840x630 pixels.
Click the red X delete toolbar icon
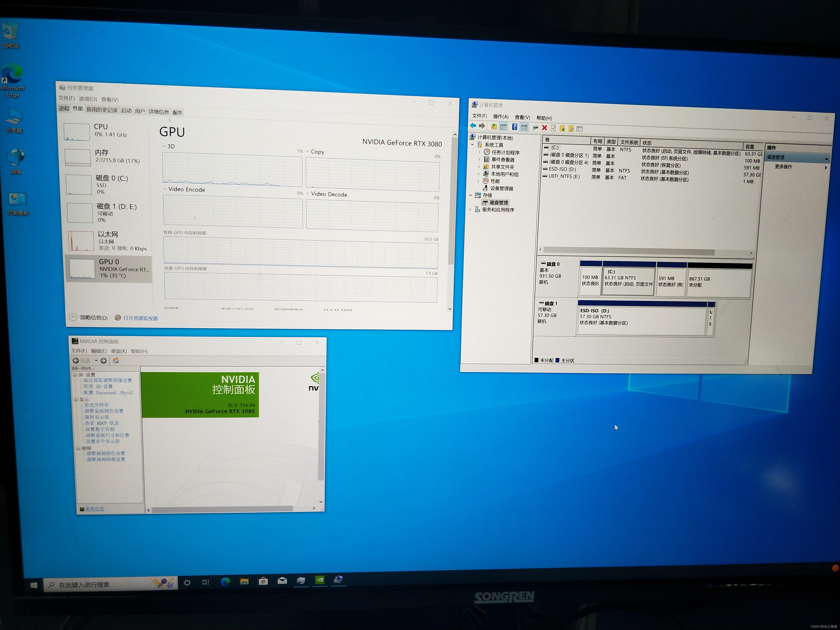pos(545,128)
